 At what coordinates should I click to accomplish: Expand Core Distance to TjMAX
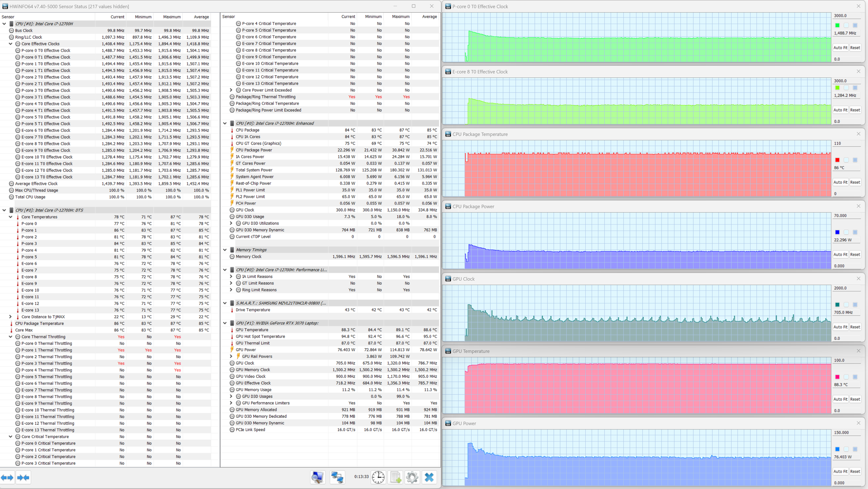point(10,317)
